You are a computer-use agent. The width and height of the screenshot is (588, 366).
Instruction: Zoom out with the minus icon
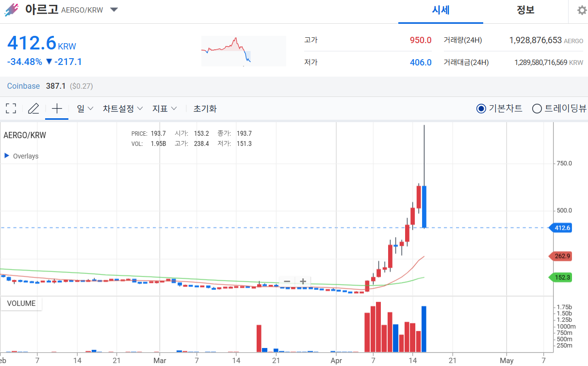pos(287,281)
